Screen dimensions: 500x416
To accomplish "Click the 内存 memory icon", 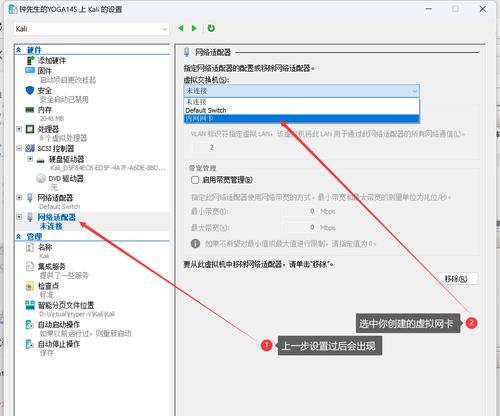I will click(x=30, y=109).
